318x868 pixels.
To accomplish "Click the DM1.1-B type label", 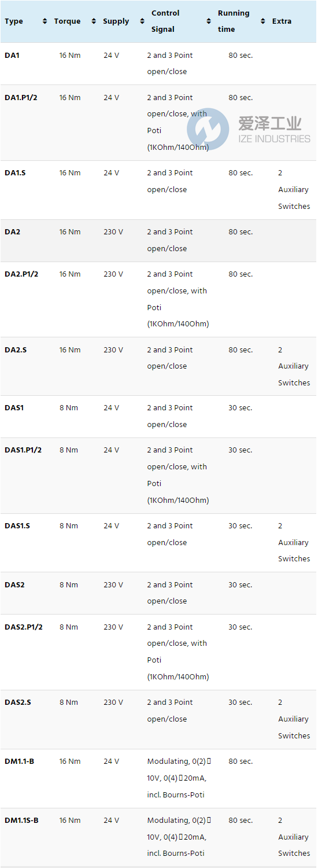I will [19, 762].
